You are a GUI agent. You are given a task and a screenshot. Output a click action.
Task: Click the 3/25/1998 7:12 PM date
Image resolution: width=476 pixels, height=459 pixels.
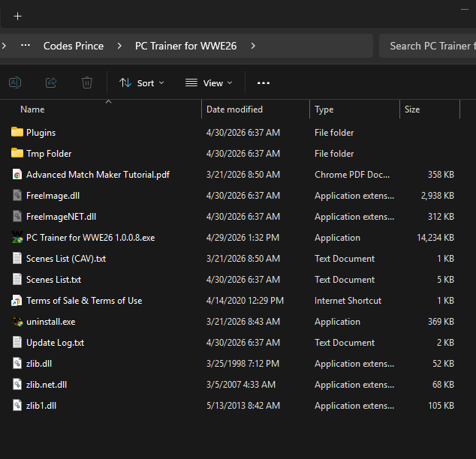click(243, 364)
